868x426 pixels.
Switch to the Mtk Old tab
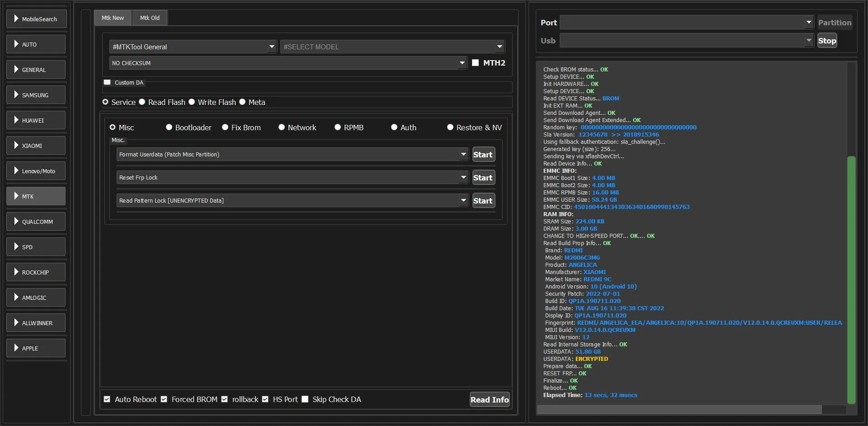click(150, 18)
